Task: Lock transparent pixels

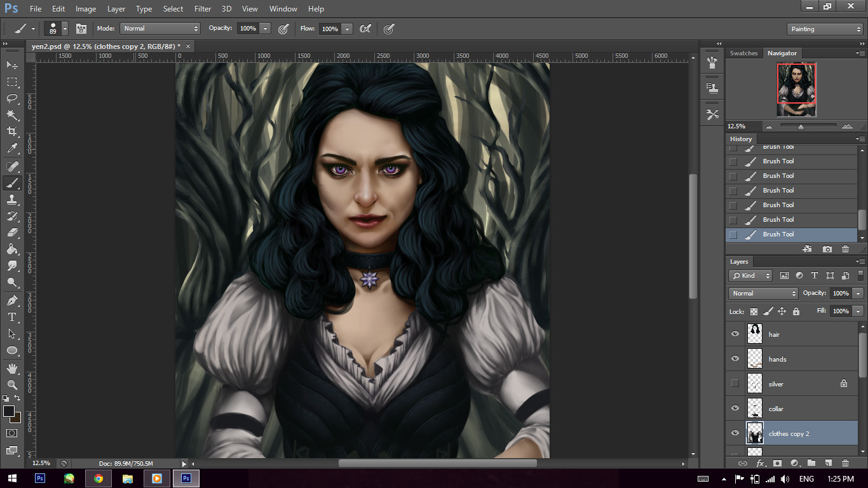Action: [754, 312]
